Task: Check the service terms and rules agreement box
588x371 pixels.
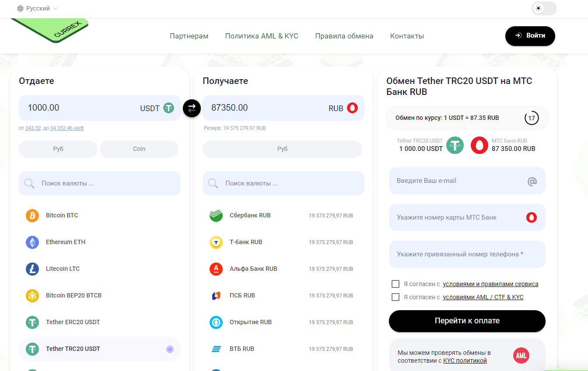Action: (x=395, y=284)
